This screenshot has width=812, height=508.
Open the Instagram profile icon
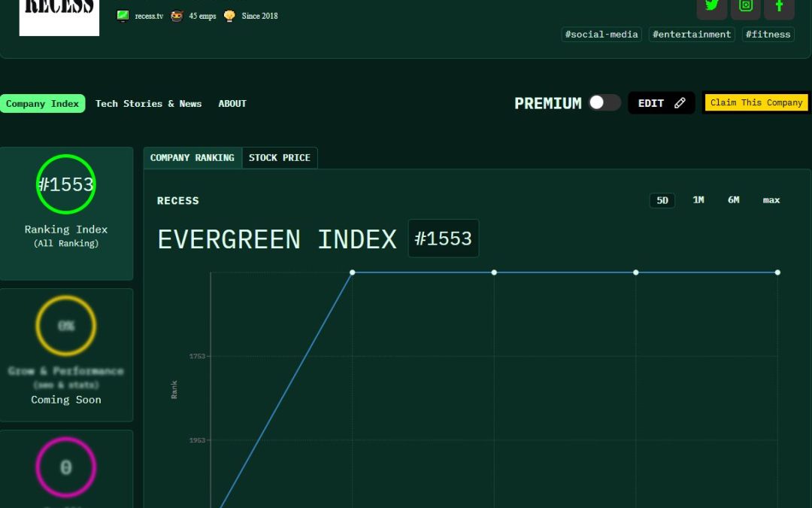point(745,7)
